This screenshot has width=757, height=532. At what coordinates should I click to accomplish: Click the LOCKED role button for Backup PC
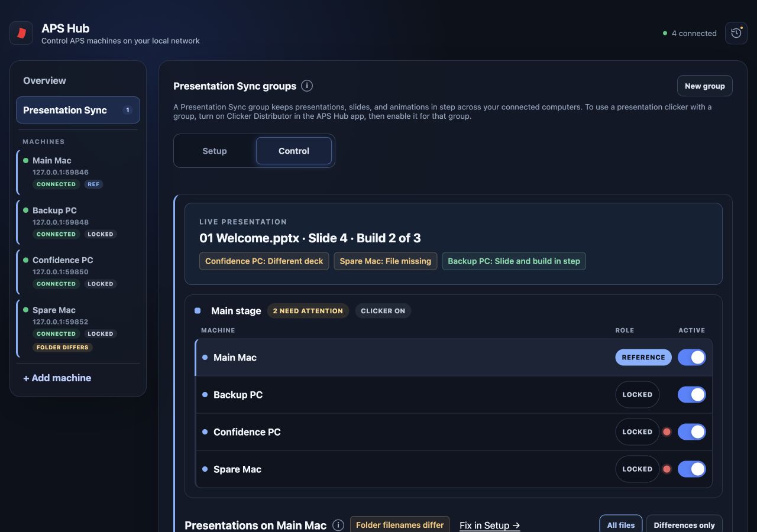pos(638,394)
